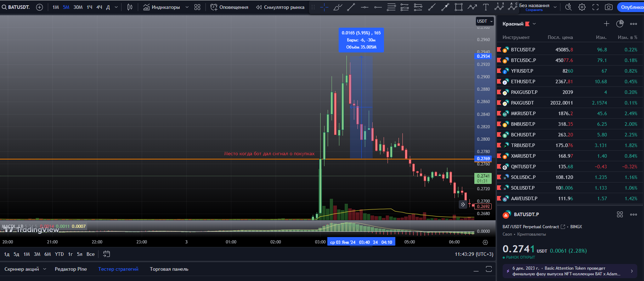
Task: Expand the Скринер акций dropdown
Action: 45,269
